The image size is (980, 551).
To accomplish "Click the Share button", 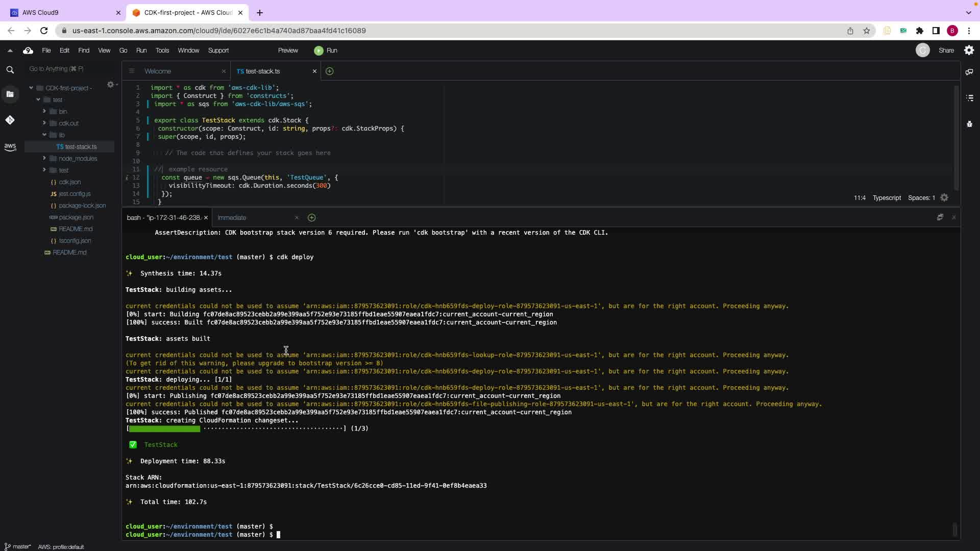I will (x=946, y=51).
